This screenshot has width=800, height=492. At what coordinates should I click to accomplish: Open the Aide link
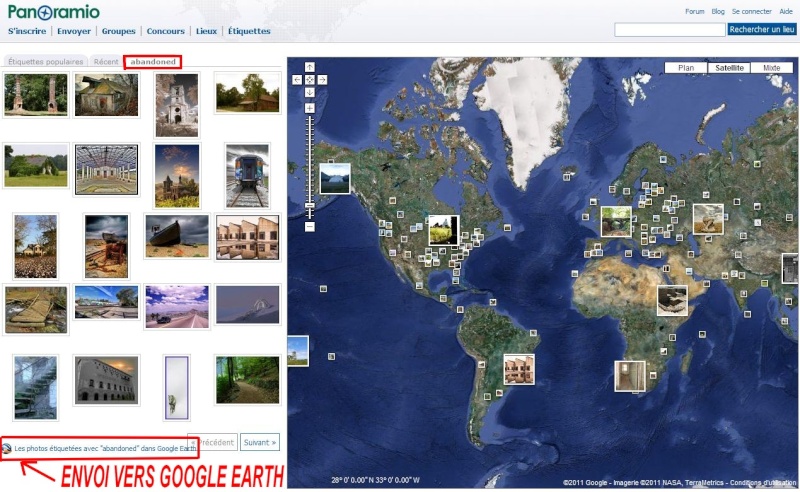pyautogui.click(x=786, y=11)
